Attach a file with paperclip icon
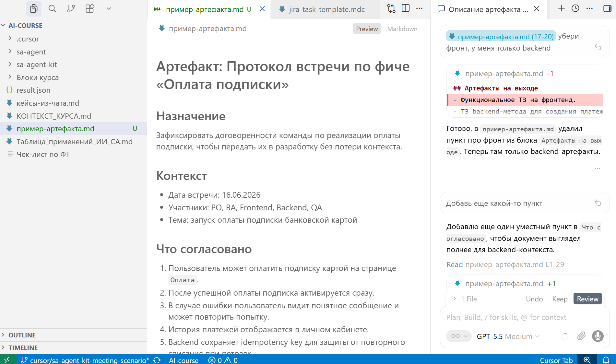Screen dimensions: 616x364 [582, 336]
